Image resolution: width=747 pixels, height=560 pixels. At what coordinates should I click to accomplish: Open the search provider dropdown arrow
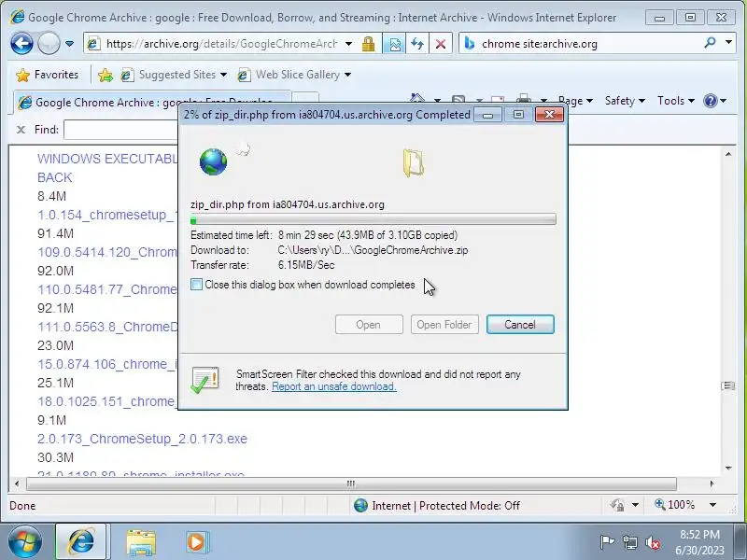click(728, 43)
